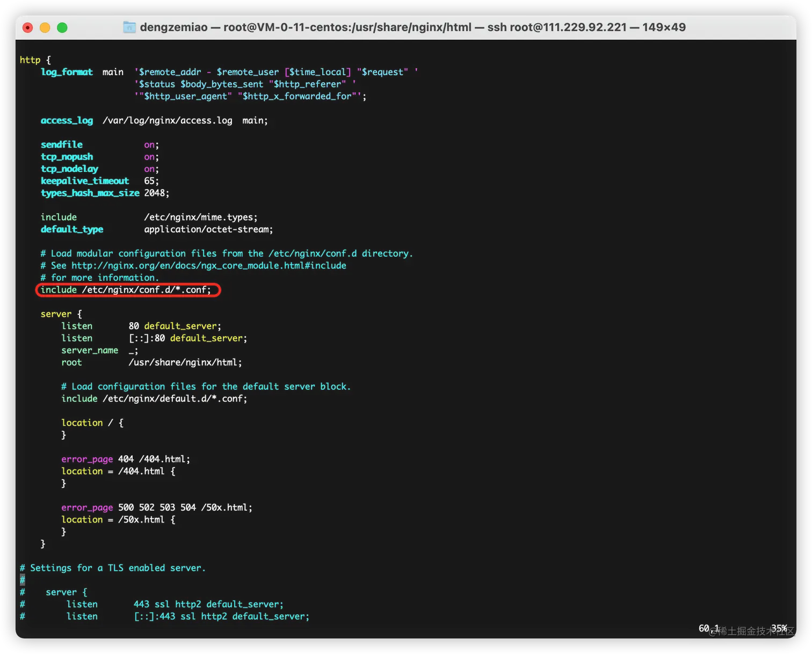Click the "60,1" cursor position indicator

coord(709,628)
